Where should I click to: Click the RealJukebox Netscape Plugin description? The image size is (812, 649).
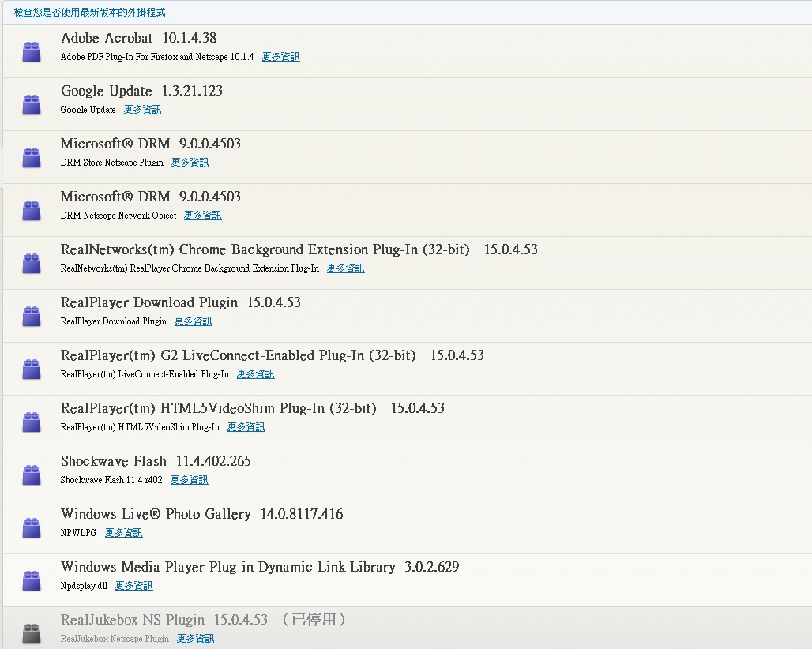[x=115, y=639]
